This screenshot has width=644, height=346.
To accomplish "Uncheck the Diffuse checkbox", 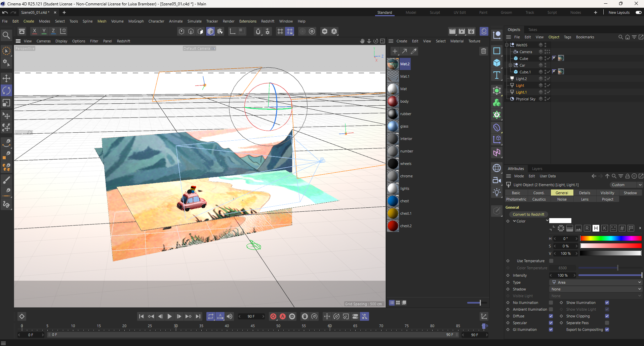I will click(551, 316).
